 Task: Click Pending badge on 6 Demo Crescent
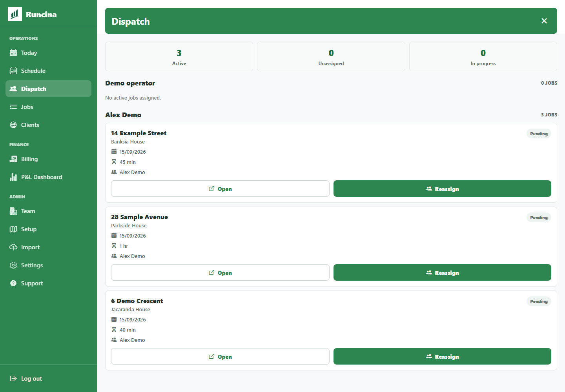tap(539, 301)
